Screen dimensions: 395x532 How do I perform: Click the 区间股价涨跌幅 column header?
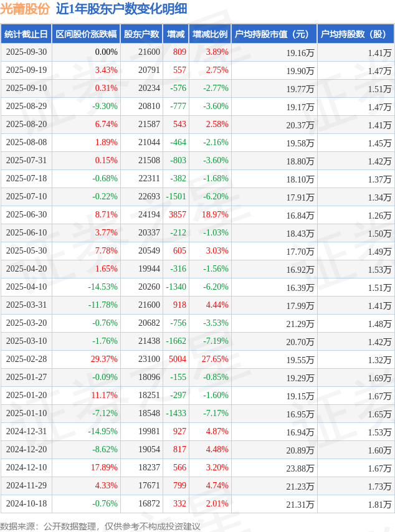85,34
